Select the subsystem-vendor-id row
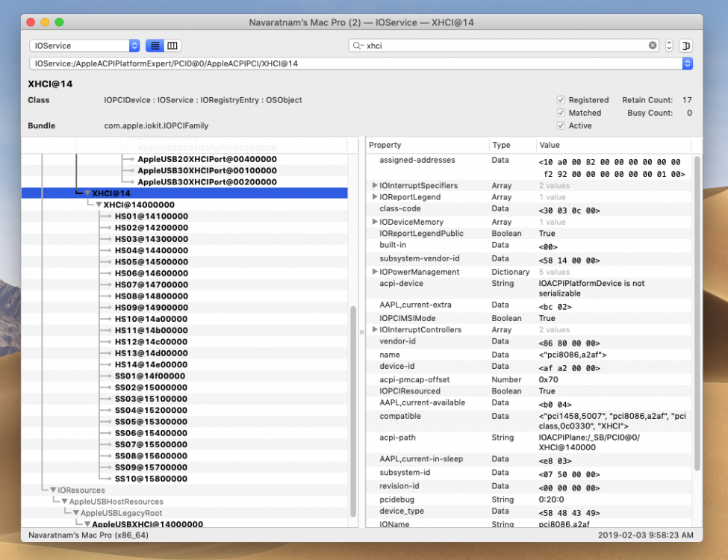Image resolution: width=728 pixels, height=560 pixels. coord(529,260)
